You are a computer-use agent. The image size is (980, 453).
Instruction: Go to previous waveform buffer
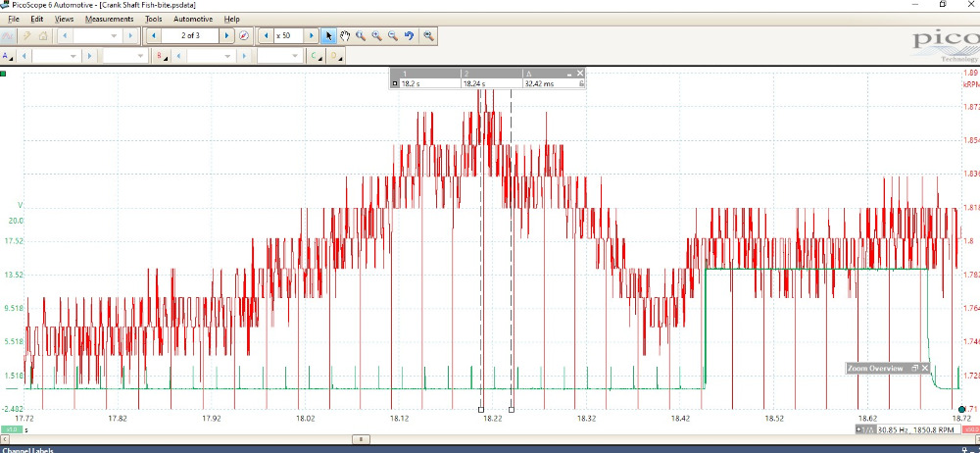coord(153,36)
